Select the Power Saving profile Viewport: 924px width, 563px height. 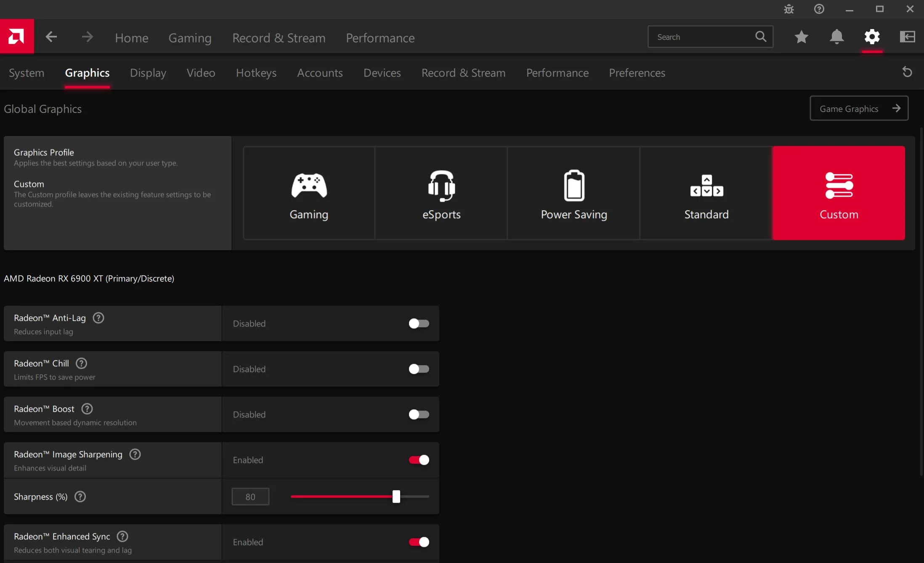click(x=574, y=193)
